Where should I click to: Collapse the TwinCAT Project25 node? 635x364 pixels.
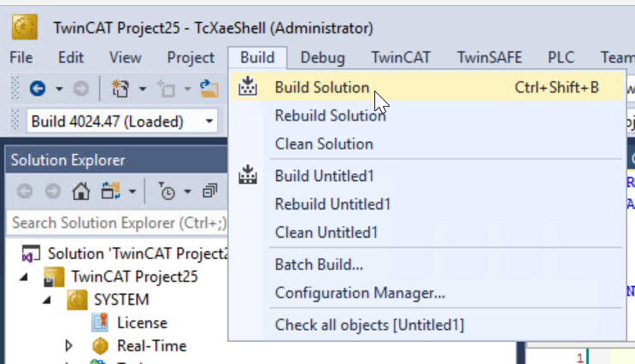(24, 278)
